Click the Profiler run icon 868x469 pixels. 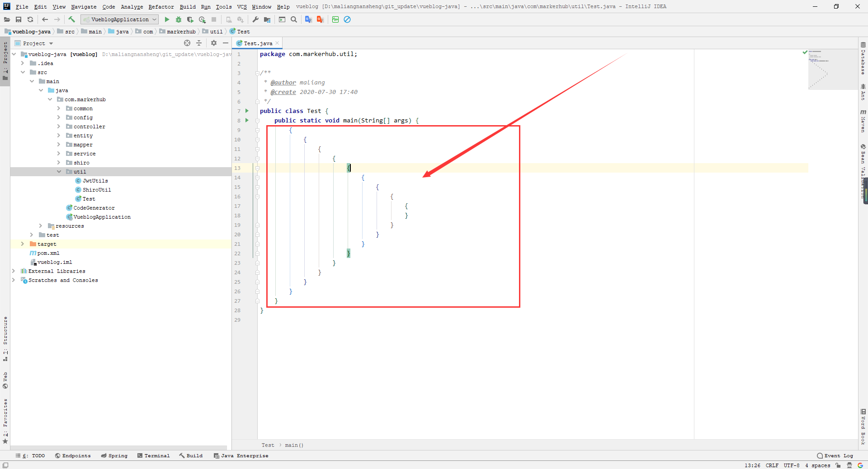coord(202,19)
